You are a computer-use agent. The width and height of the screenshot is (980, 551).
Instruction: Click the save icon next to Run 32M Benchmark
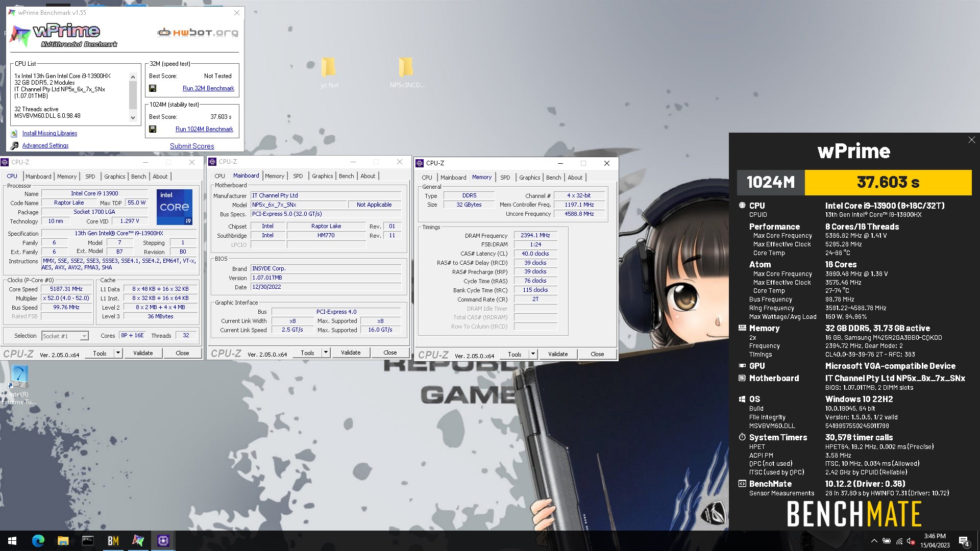click(x=153, y=88)
